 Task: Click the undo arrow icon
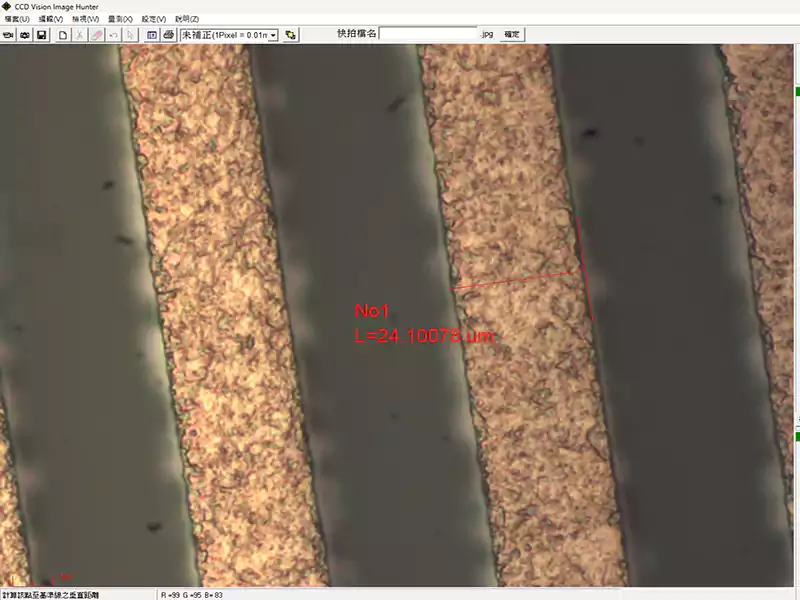pos(114,35)
